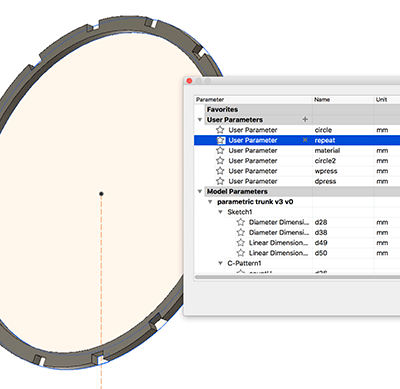Select parametric trunk v3 v0 row
The height and width of the screenshot is (389, 400).
(x=255, y=202)
